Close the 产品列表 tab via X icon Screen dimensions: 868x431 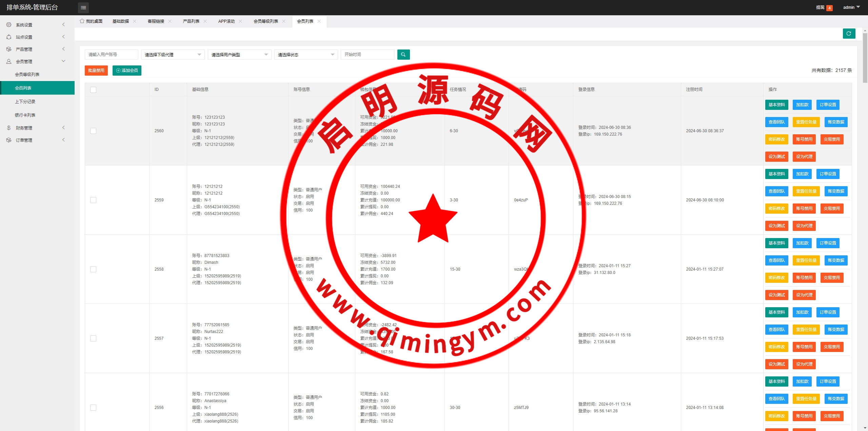(205, 21)
